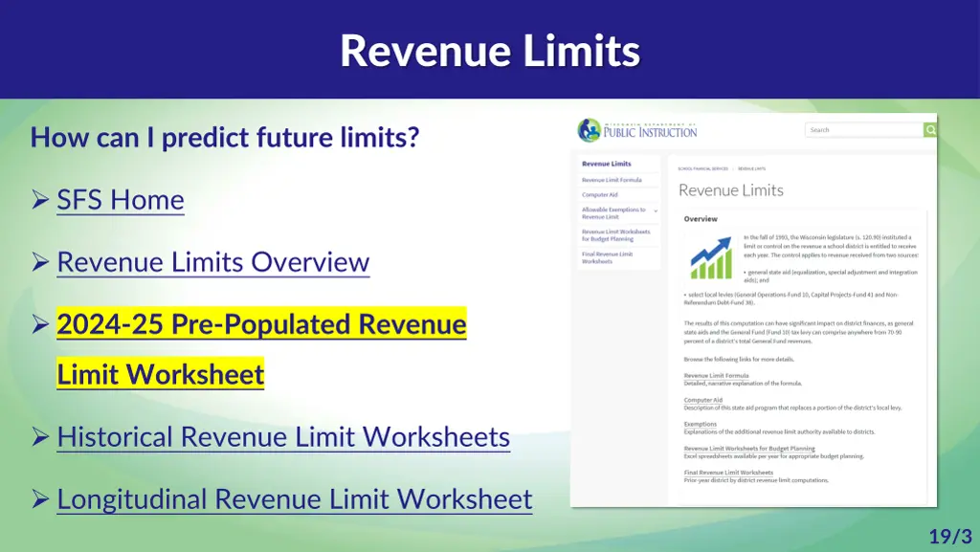Click the heading How can I predict future limits?

click(x=224, y=138)
